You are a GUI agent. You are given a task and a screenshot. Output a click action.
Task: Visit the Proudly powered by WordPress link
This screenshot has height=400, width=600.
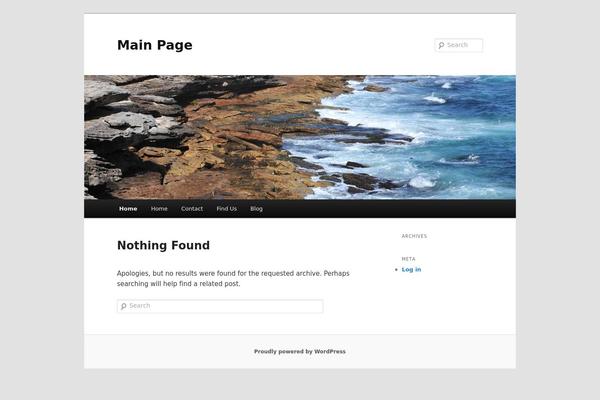tap(300, 351)
